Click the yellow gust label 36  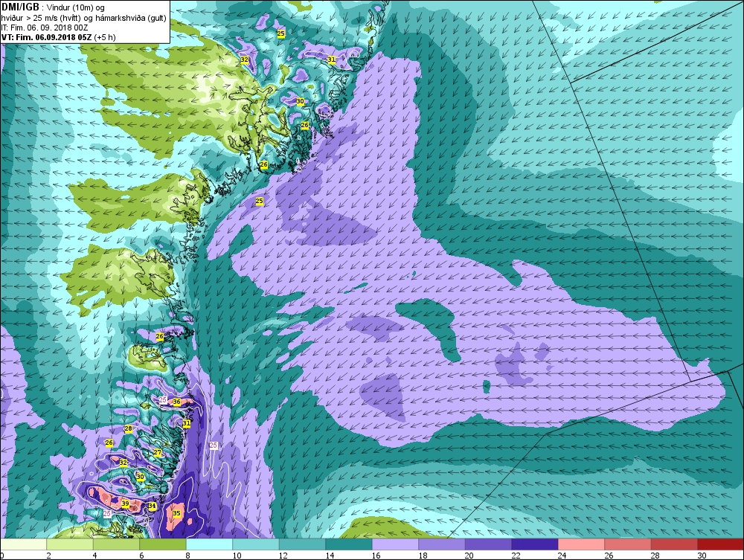coord(176,402)
